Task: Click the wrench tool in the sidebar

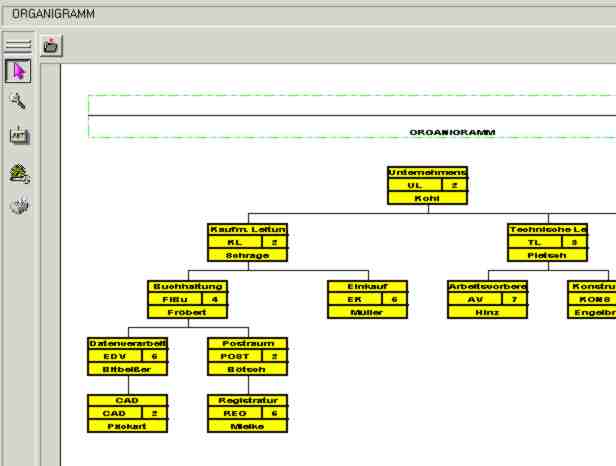Action: [x=18, y=101]
